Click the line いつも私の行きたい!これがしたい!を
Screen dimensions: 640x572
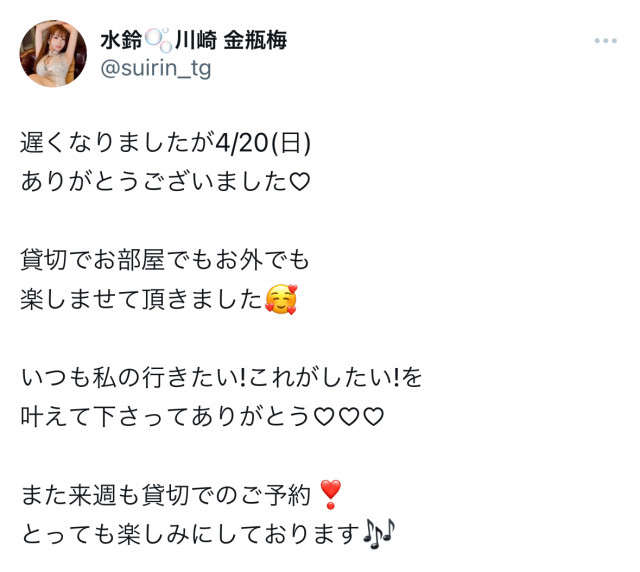(221, 377)
